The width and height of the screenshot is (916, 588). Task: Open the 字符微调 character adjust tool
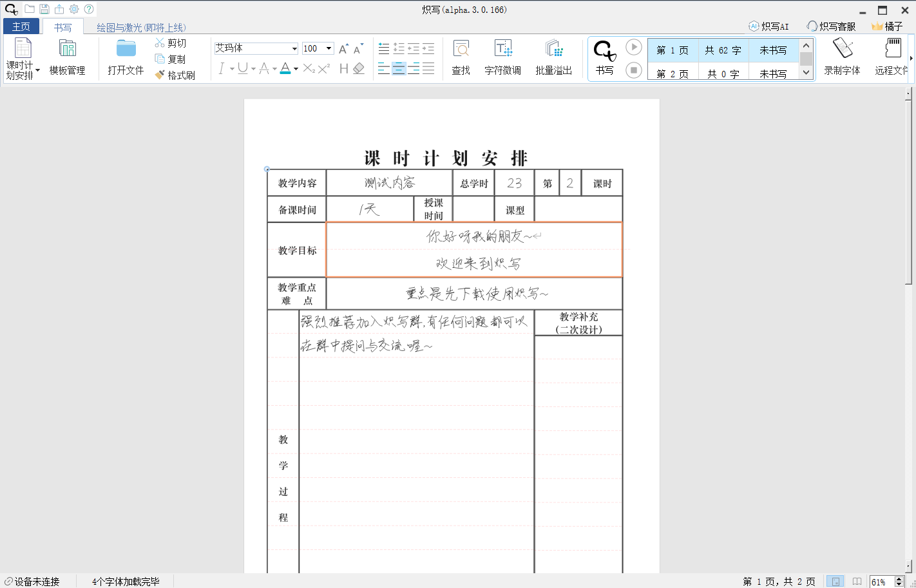(x=503, y=57)
